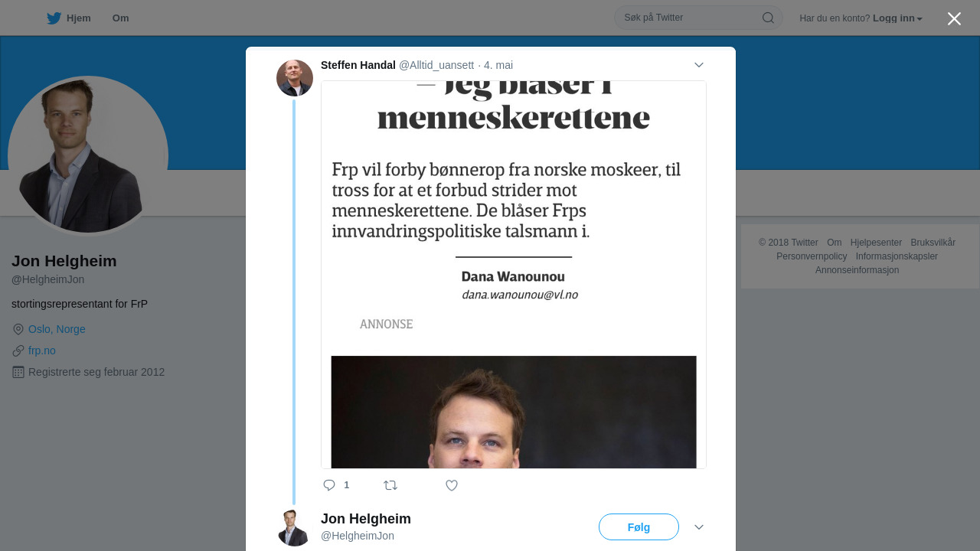Expand Jon Helgheim's tweet options chevron
Image resolution: width=980 pixels, height=551 pixels.
tap(698, 527)
